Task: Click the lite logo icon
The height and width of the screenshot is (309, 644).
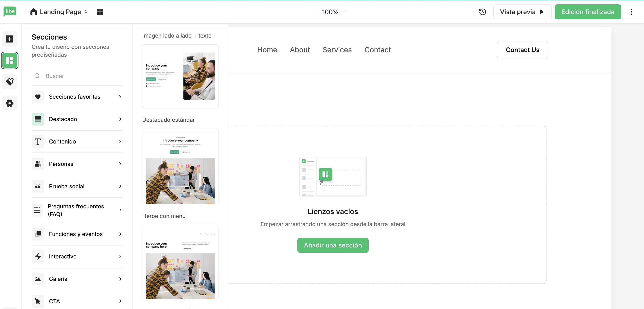Action: [x=10, y=11]
